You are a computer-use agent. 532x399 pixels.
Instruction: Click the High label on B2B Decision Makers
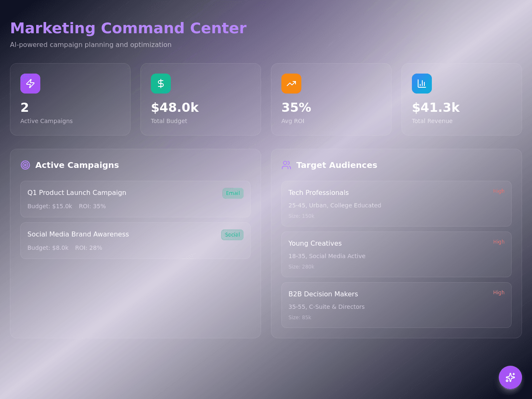[x=499, y=293]
